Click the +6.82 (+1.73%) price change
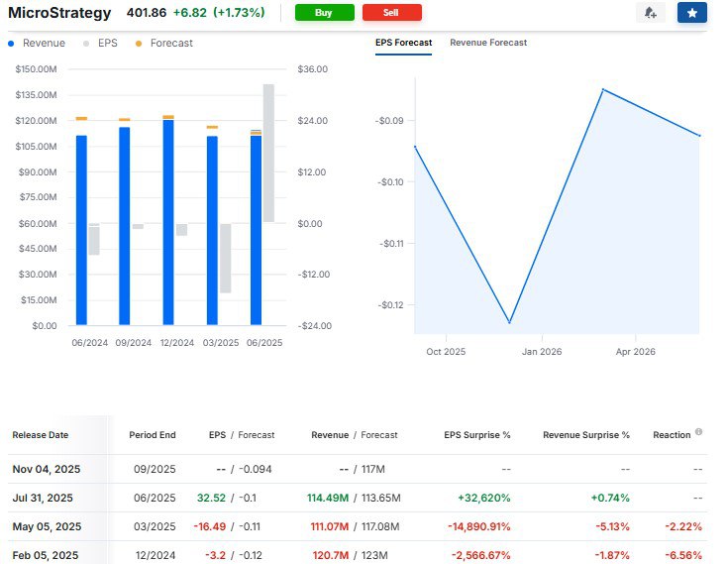Screen dimensions: 728x564 coord(219,13)
